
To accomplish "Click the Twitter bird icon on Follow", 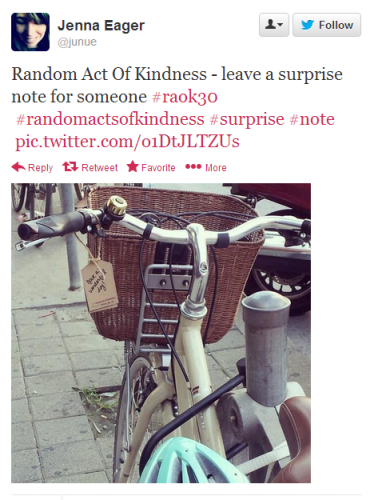I will point(307,25).
